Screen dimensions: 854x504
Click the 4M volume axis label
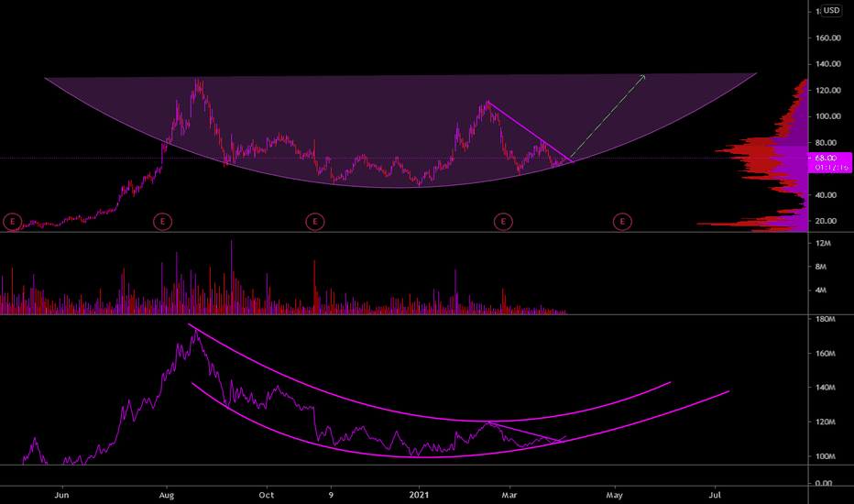821,290
